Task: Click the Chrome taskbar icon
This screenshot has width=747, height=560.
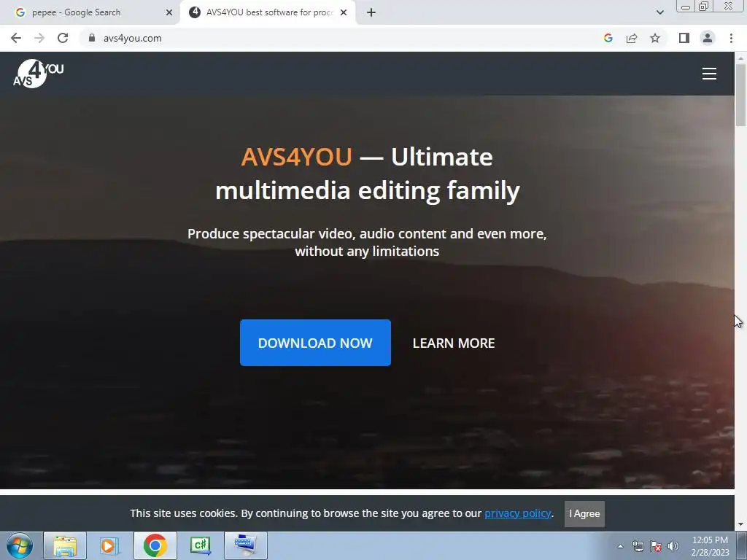Action: (x=155, y=545)
